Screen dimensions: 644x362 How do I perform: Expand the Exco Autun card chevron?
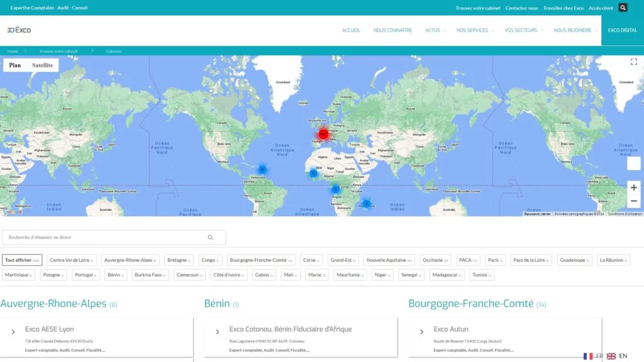(x=421, y=332)
